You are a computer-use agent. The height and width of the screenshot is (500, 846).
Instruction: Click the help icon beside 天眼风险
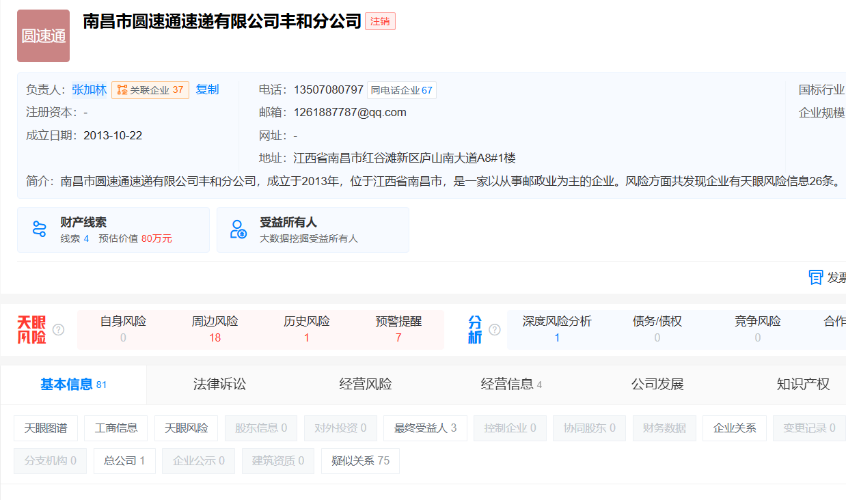[58, 330]
